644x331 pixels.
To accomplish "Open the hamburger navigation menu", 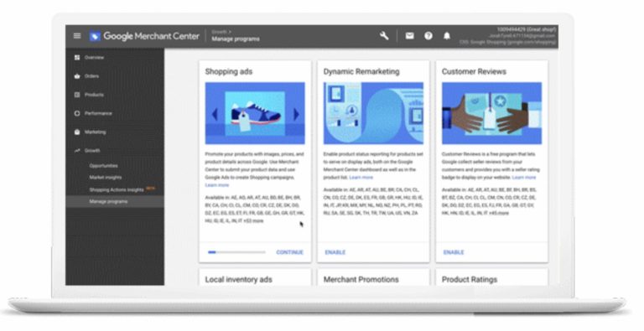I will pos(77,36).
